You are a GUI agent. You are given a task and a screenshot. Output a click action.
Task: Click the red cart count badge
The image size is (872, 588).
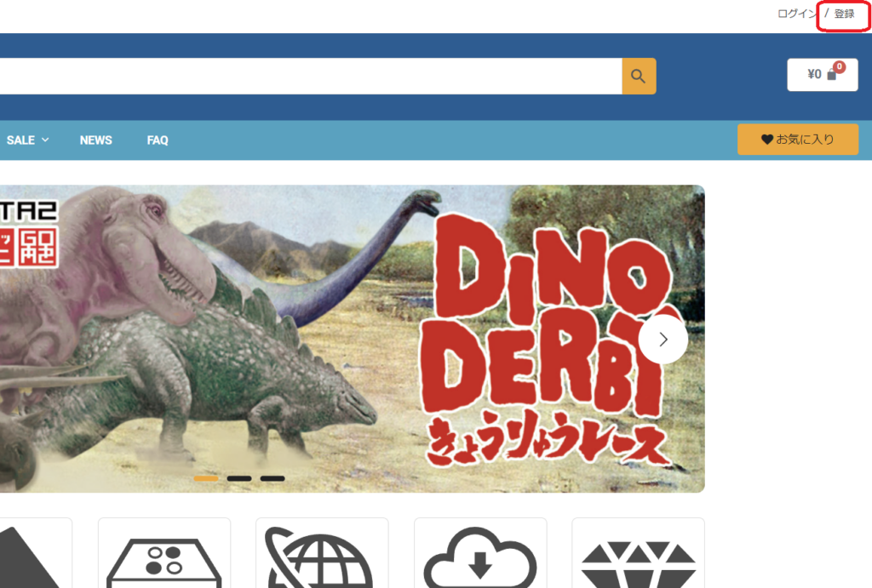click(839, 66)
